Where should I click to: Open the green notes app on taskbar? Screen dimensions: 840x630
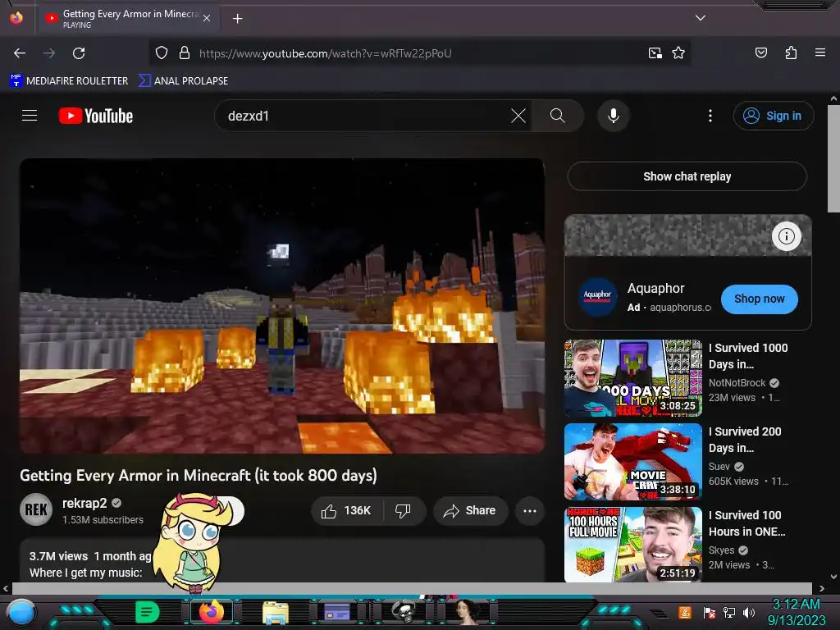(x=148, y=612)
